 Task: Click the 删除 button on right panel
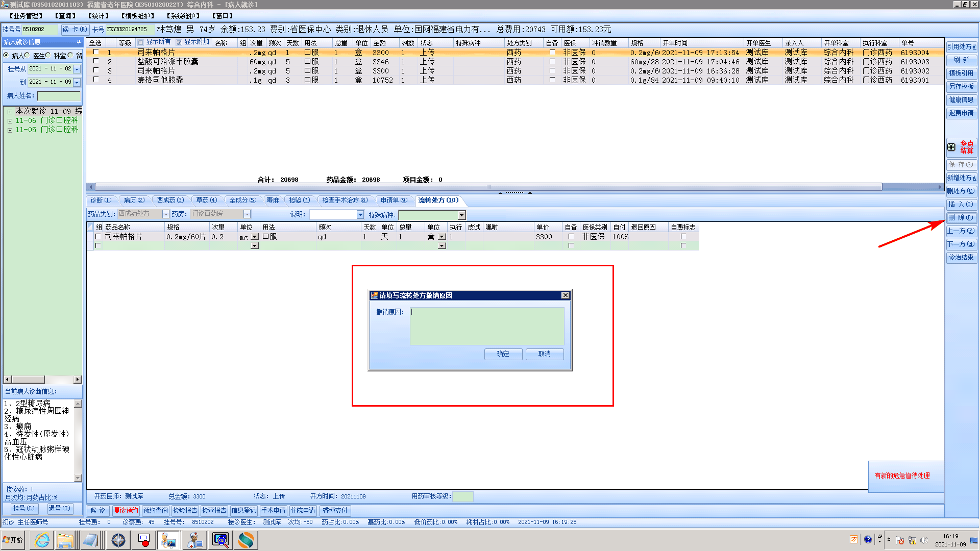[x=961, y=218]
